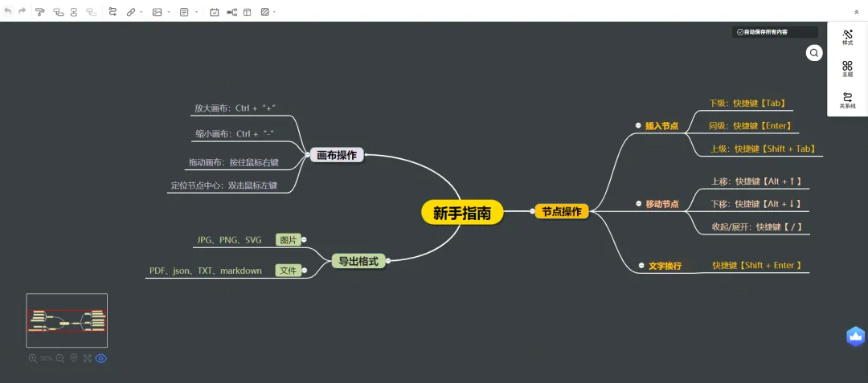Click the outline table layout icon
The height and width of the screenshot is (383, 868).
click(247, 11)
